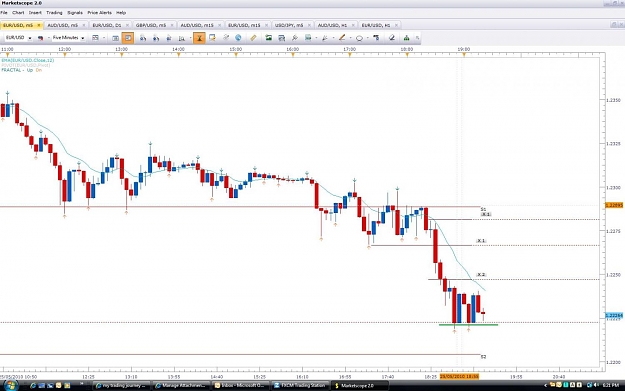This screenshot has width=625, height=391.
Task: Open the EUR/USD instrument dropdown
Action: 30,38
